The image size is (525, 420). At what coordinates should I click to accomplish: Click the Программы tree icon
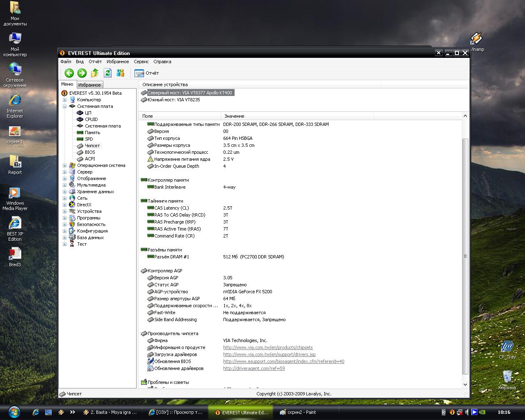pos(72,218)
